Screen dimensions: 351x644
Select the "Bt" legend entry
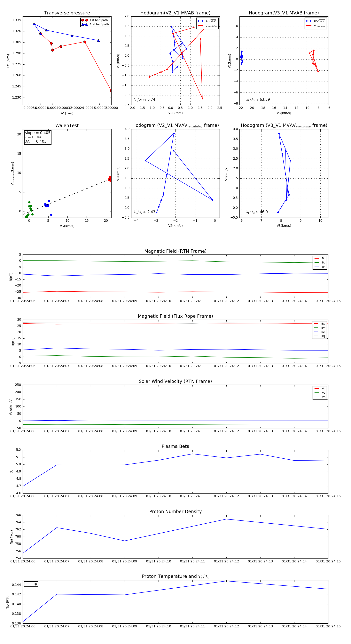(x=320, y=263)
